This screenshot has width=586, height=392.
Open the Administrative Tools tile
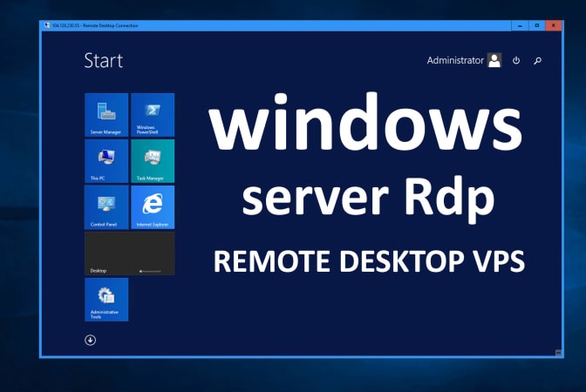(106, 300)
